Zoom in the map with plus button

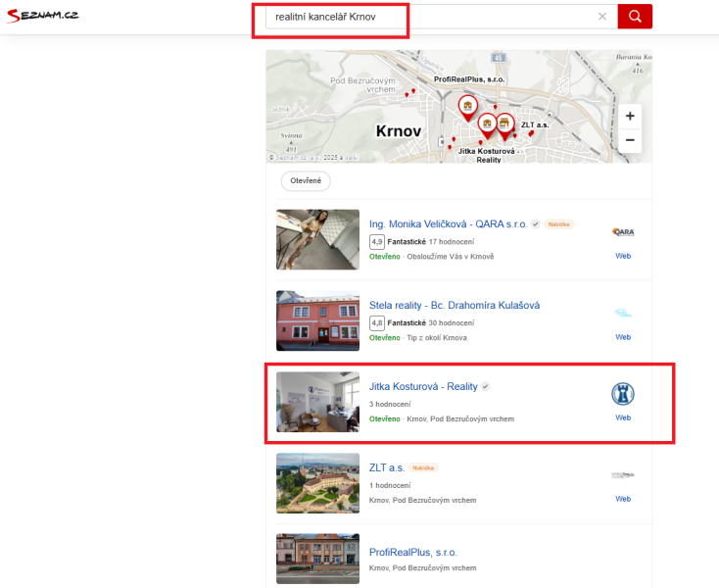pos(630,116)
